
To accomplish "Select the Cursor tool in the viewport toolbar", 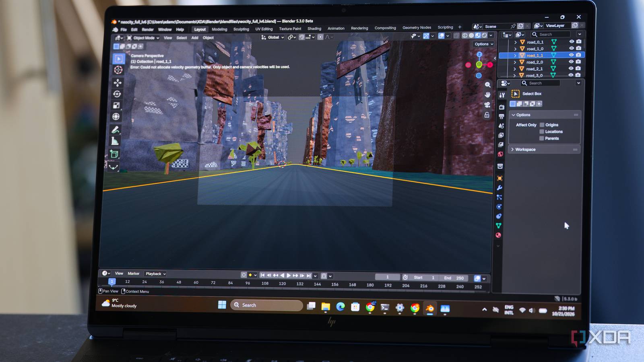I will [x=118, y=70].
